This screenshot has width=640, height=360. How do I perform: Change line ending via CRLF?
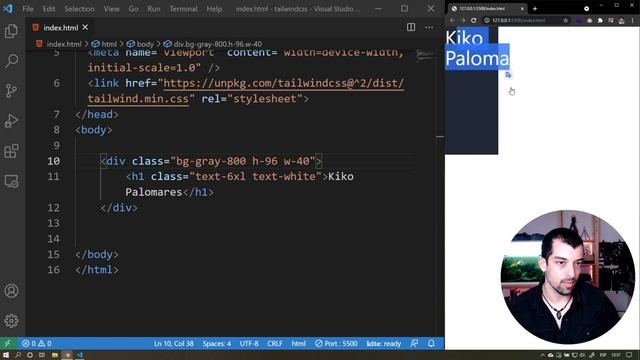coord(275,343)
